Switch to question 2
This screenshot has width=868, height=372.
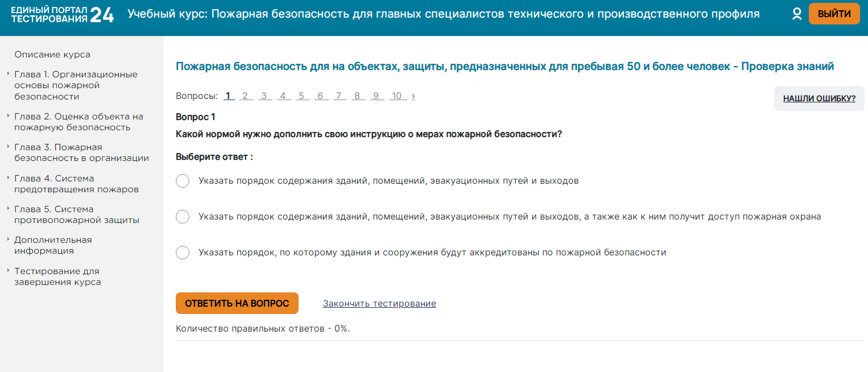(x=246, y=96)
